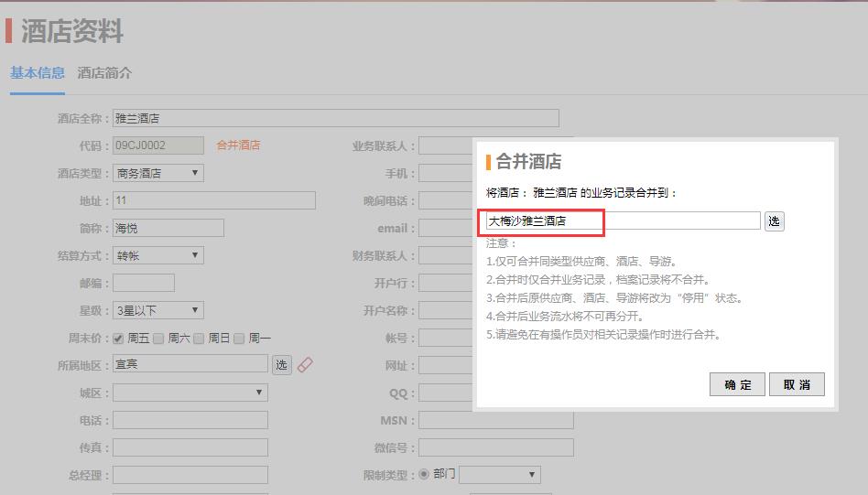This screenshot has height=495, width=868.
Task: Open the 酒店类型 dropdown
Action: pyautogui.click(x=158, y=173)
